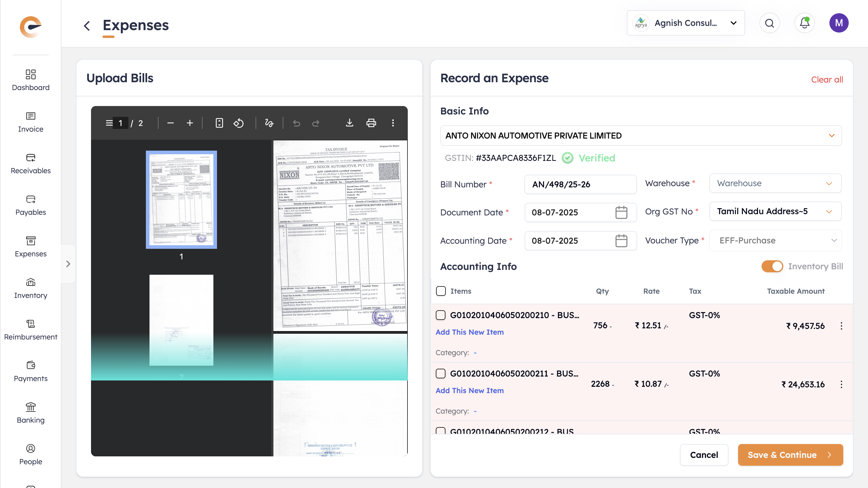Expand the vendor name dropdown

(x=832, y=136)
